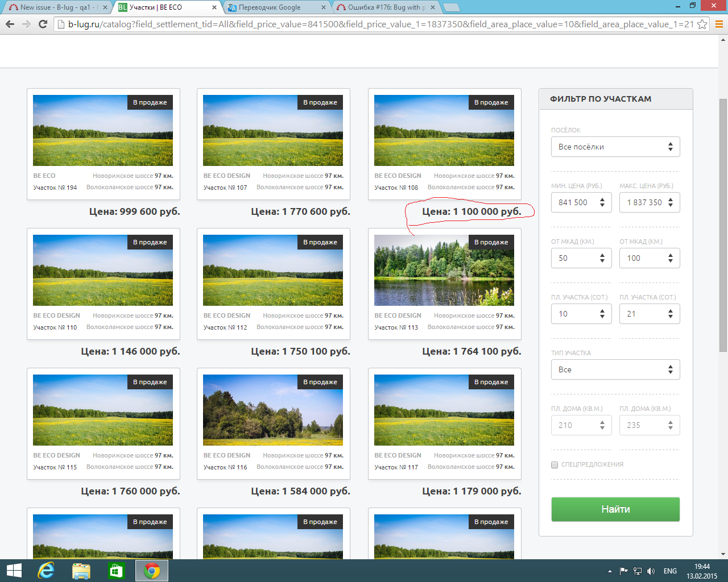Open the Участок № 113 lake thumbnail

(x=444, y=270)
